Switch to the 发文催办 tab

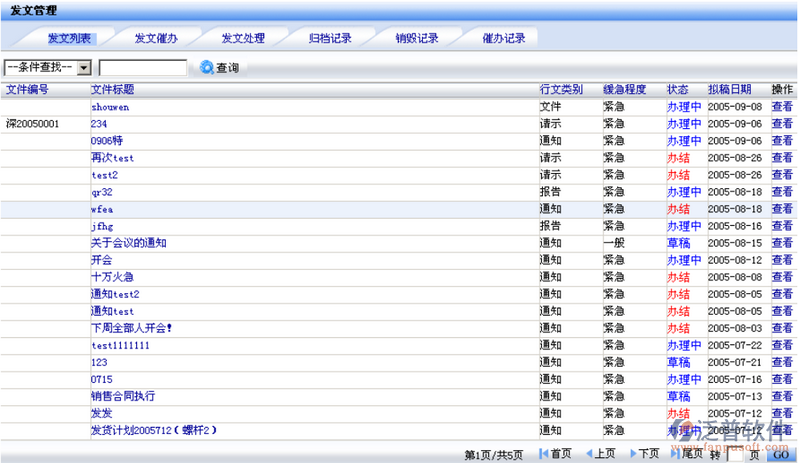coord(156,38)
